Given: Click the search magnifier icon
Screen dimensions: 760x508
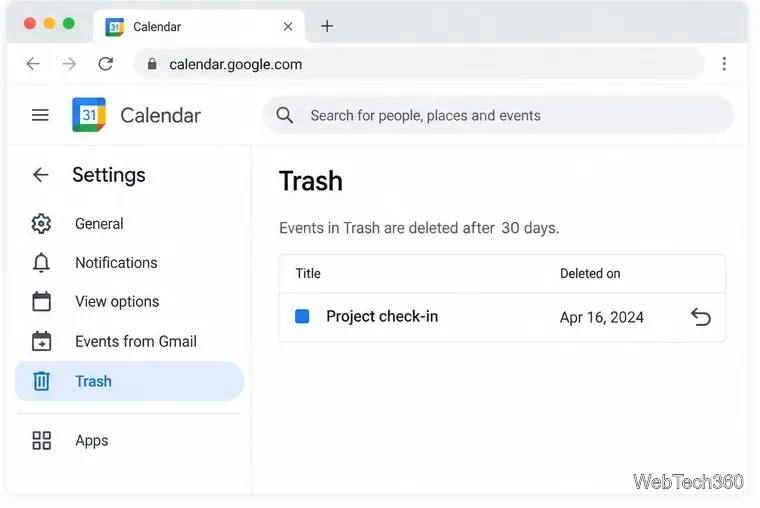Looking at the screenshot, I should click(x=285, y=115).
